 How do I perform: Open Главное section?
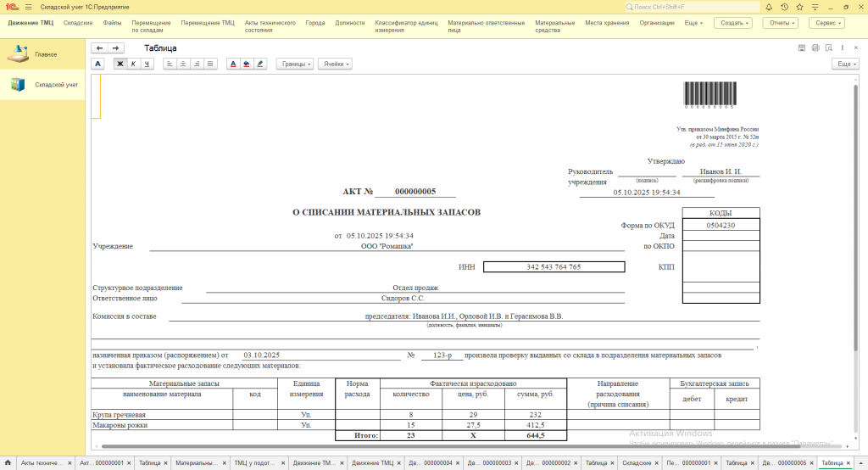click(42, 54)
